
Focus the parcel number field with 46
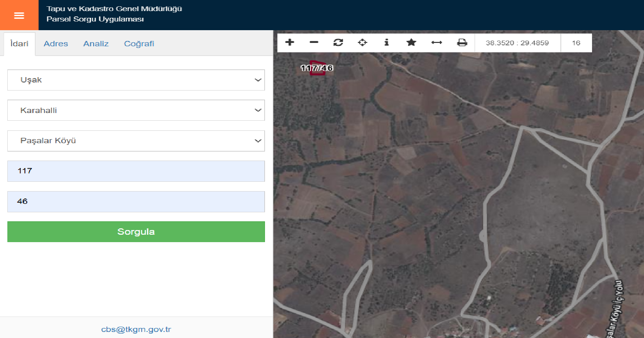coord(136,202)
